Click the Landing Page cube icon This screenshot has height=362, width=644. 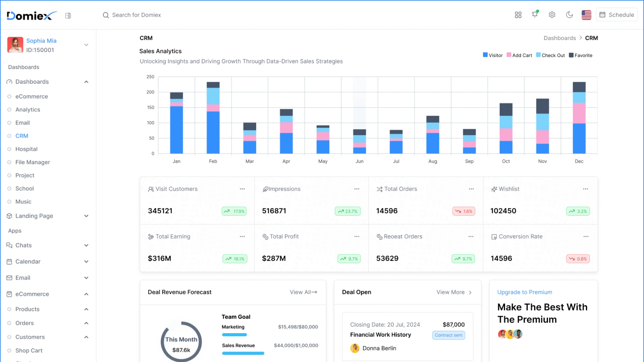click(x=9, y=216)
